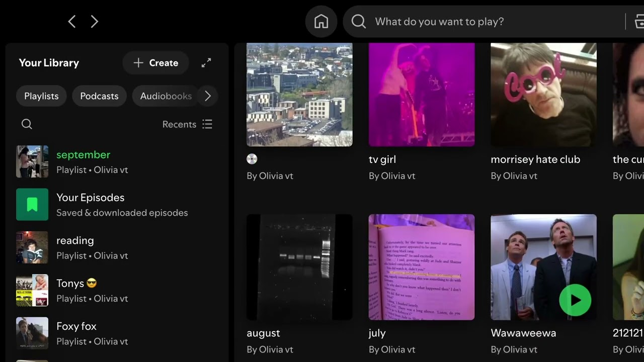
Task: Click the Tonys playlist cover thumbnail
Action: pyautogui.click(x=32, y=290)
